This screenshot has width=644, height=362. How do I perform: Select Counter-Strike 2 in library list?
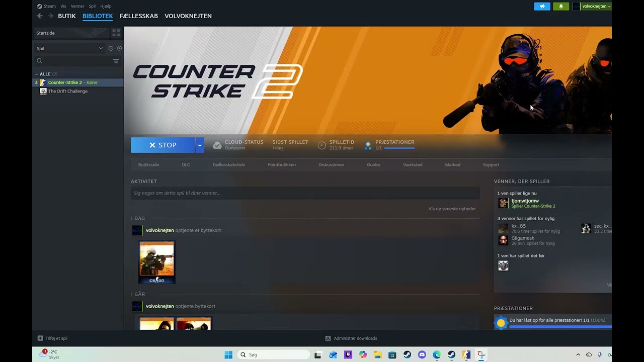tap(78, 82)
